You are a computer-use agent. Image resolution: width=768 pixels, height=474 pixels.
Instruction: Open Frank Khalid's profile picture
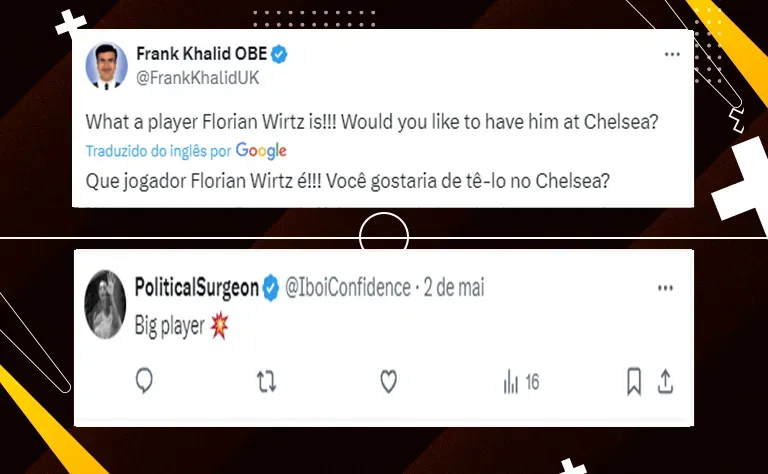click(x=106, y=65)
